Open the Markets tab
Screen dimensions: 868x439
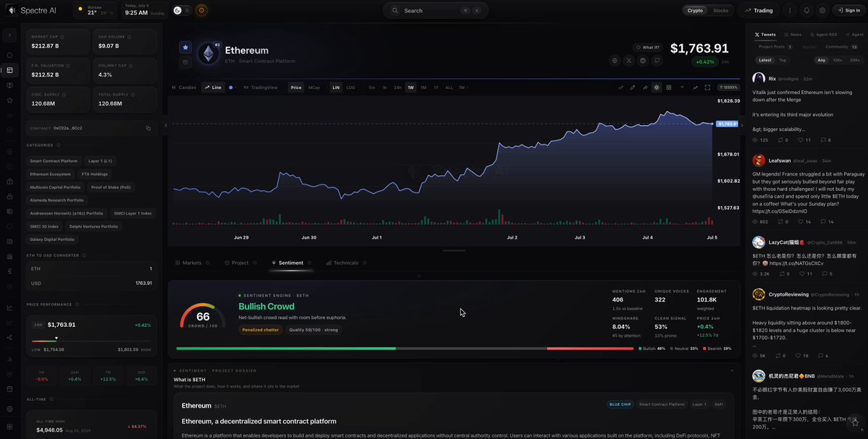coord(192,263)
